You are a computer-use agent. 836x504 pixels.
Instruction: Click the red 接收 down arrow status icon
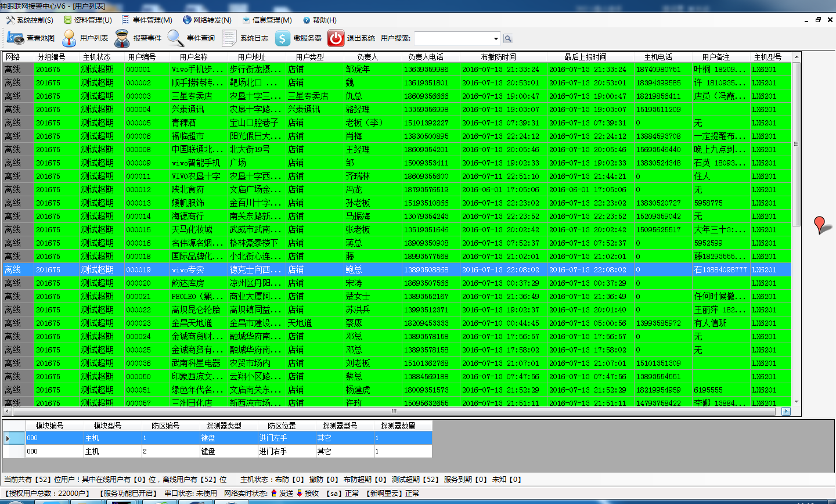pos(300,493)
